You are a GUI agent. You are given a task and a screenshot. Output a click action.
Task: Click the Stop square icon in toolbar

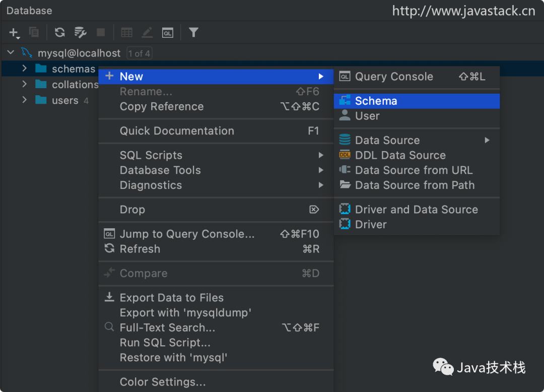coord(101,32)
